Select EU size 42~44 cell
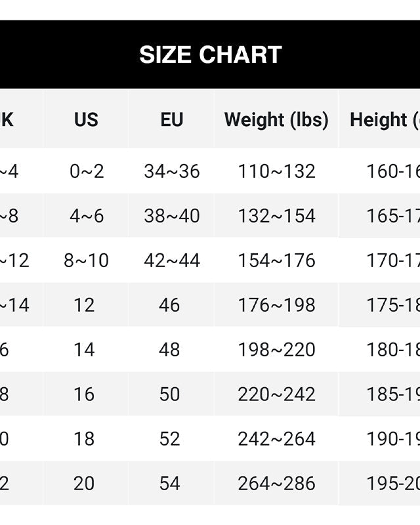The image size is (420, 525). 171,261
